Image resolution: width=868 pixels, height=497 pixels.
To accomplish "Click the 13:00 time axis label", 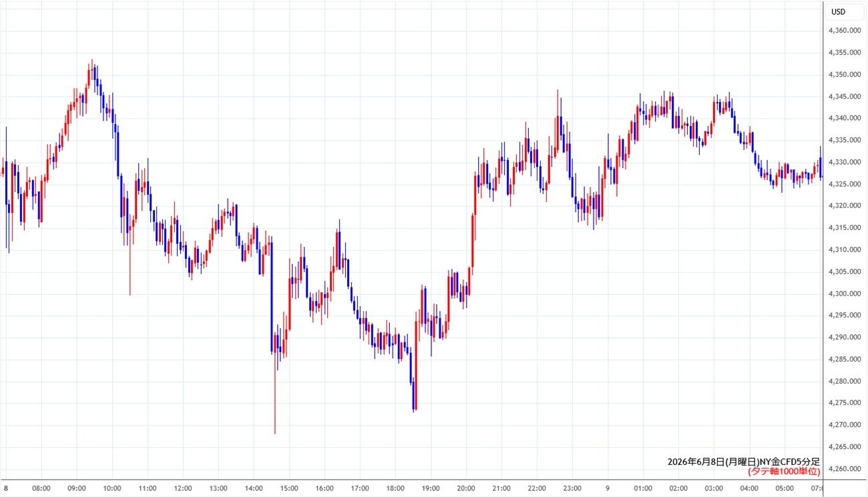I will [x=218, y=488].
